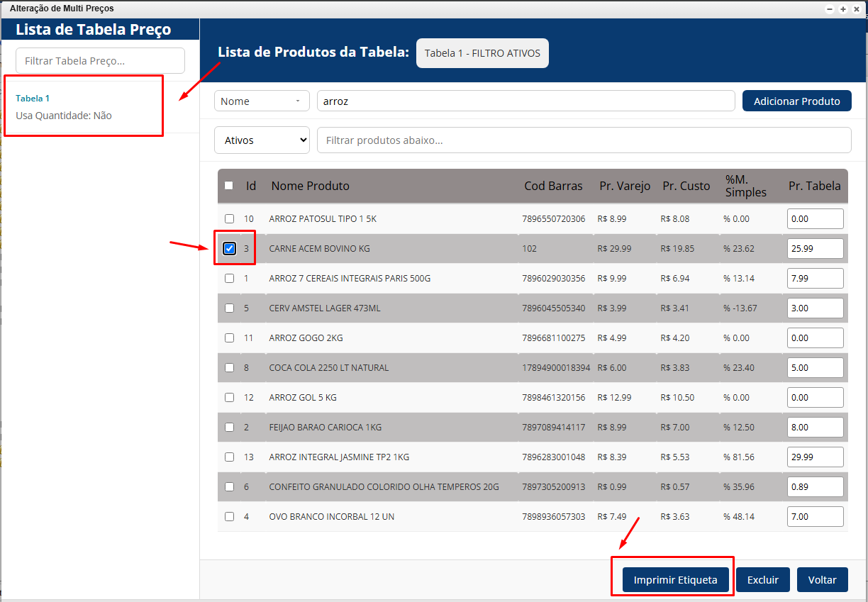The image size is (868, 602).
Task: Click the Tabela 1 - FILTRO ATIVOS label
Action: tap(482, 53)
